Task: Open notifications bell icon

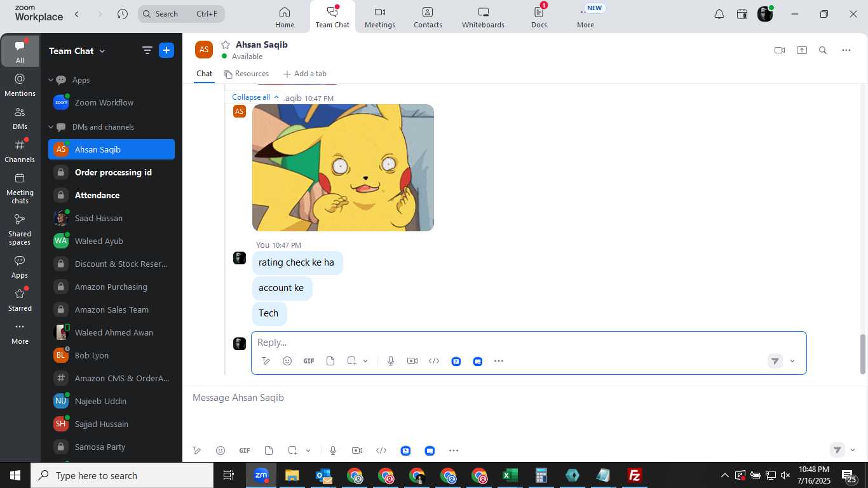Action: pyautogui.click(x=719, y=14)
